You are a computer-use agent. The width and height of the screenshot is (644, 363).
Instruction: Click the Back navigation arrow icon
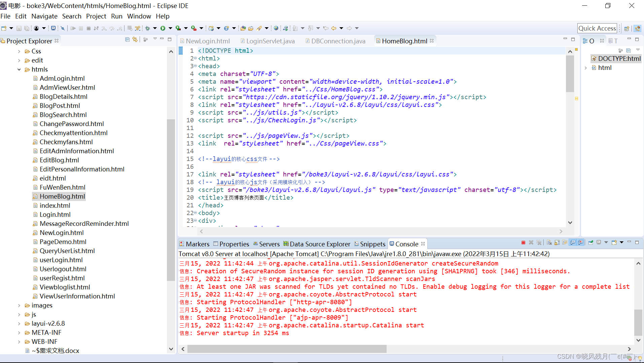(x=334, y=28)
